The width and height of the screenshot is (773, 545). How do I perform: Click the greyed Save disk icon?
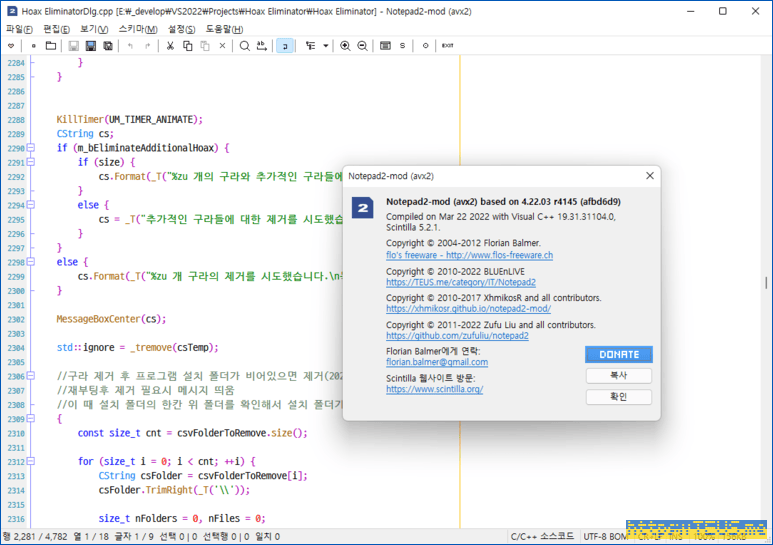pyautogui.click(x=73, y=46)
